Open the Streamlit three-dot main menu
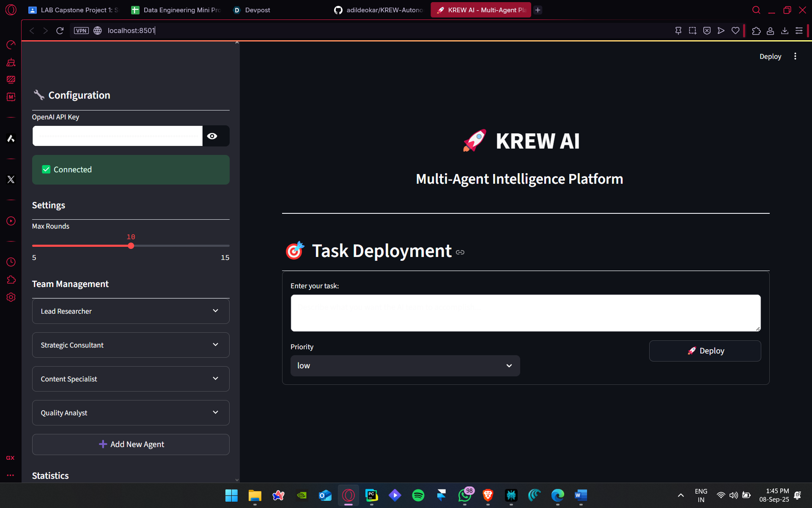Image resolution: width=812 pixels, height=508 pixels. pos(795,56)
